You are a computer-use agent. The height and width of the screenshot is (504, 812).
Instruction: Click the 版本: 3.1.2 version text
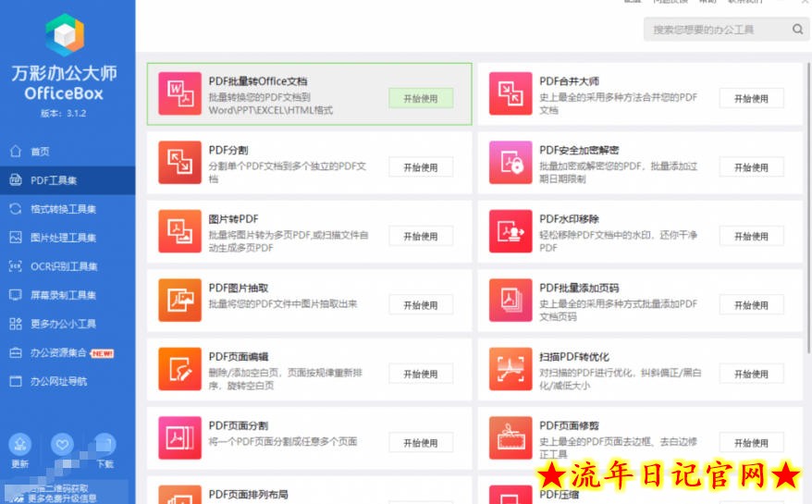(x=64, y=113)
